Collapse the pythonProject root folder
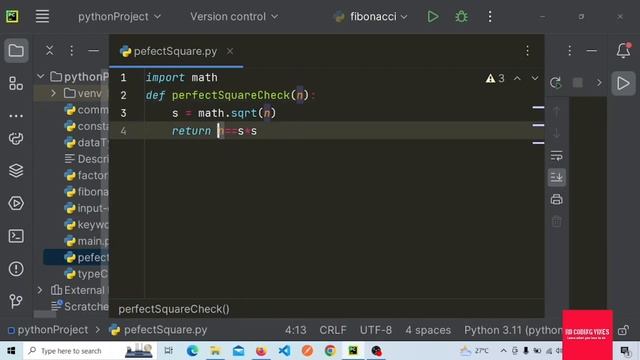The height and width of the screenshot is (360, 640). pos(40,76)
